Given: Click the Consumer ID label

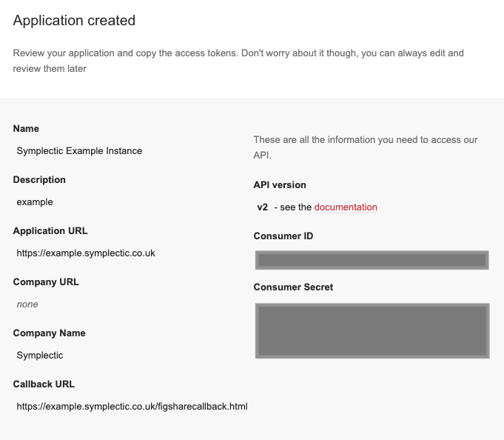Looking at the screenshot, I should pyautogui.click(x=283, y=236).
